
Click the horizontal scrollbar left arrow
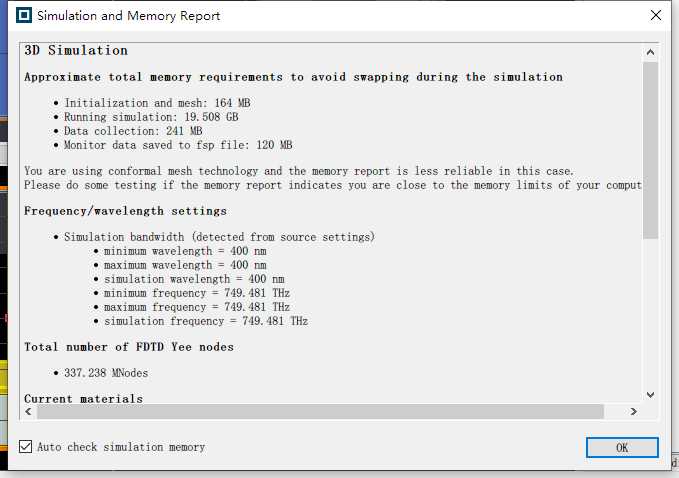pos(28,411)
